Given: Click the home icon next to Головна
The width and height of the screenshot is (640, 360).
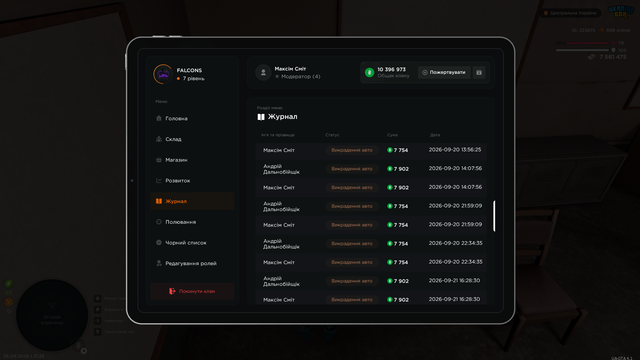Looking at the screenshot, I should coord(159,118).
